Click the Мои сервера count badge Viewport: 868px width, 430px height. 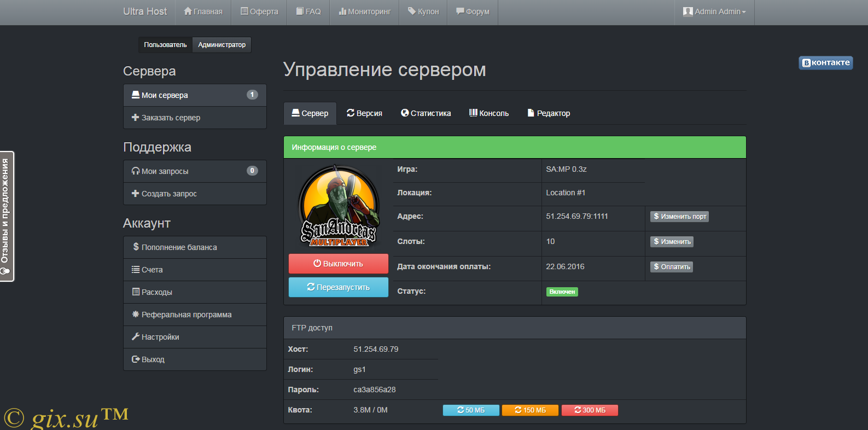tap(252, 95)
